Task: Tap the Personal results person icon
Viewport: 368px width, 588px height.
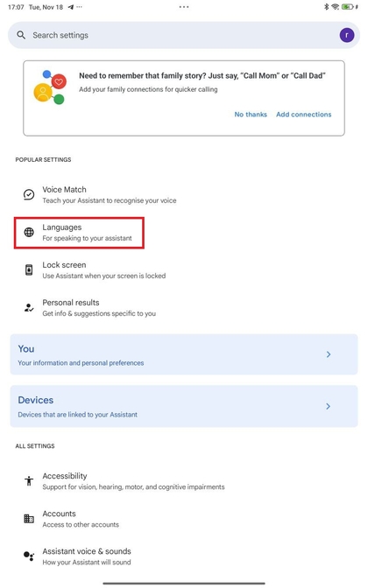Action: point(29,307)
